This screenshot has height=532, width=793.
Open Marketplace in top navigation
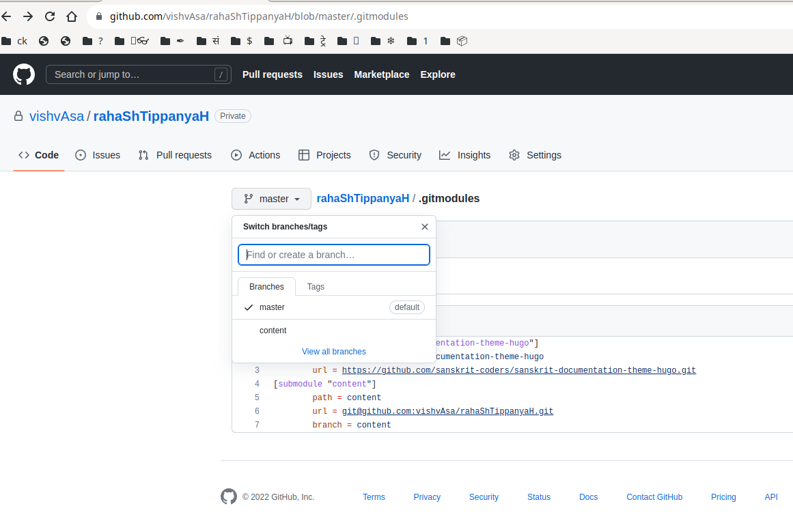382,74
